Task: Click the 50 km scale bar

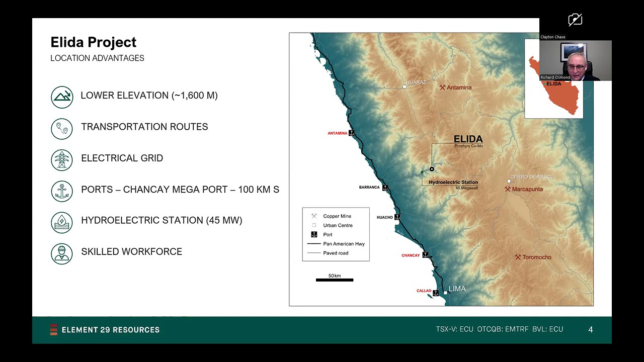Action: (335, 280)
